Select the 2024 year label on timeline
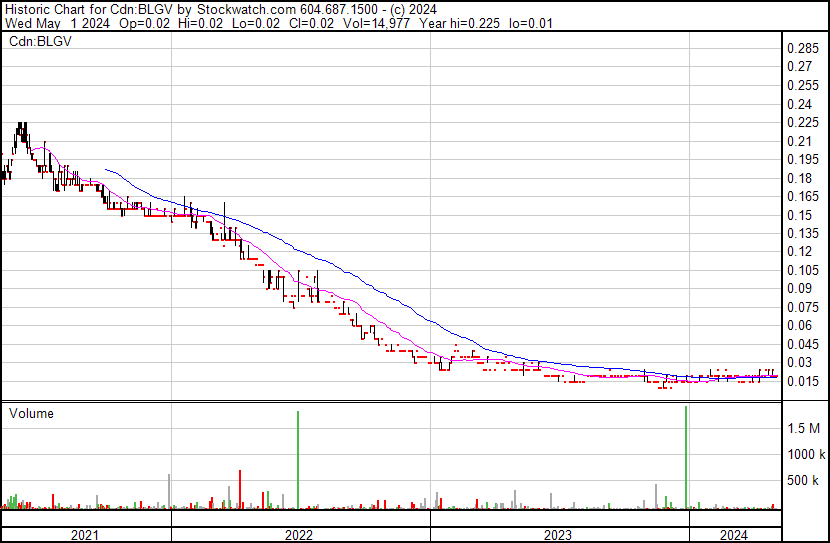Screen dimensions: 830x543 pyautogui.click(x=732, y=534)
